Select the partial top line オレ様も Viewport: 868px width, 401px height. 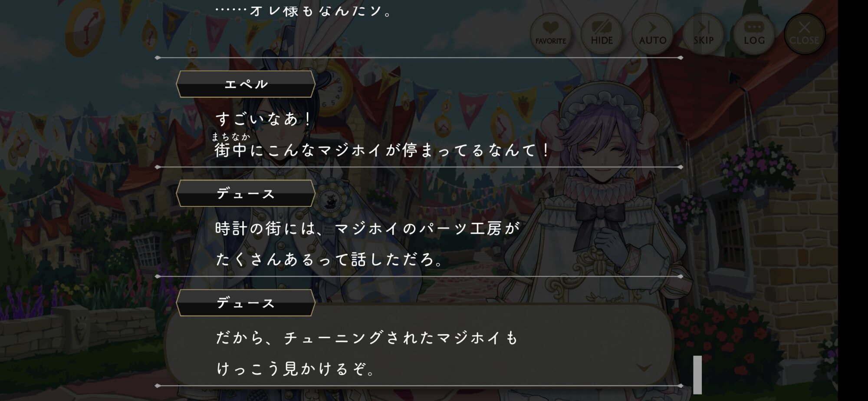[x=304, y=10]
